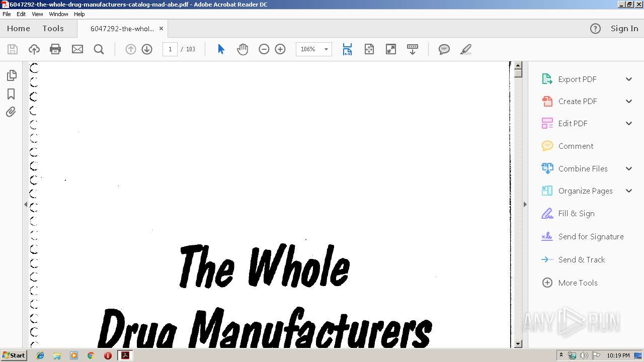Expand Export PDF chevron
Screen dimensions: 644x362
[x=629, y=79]
